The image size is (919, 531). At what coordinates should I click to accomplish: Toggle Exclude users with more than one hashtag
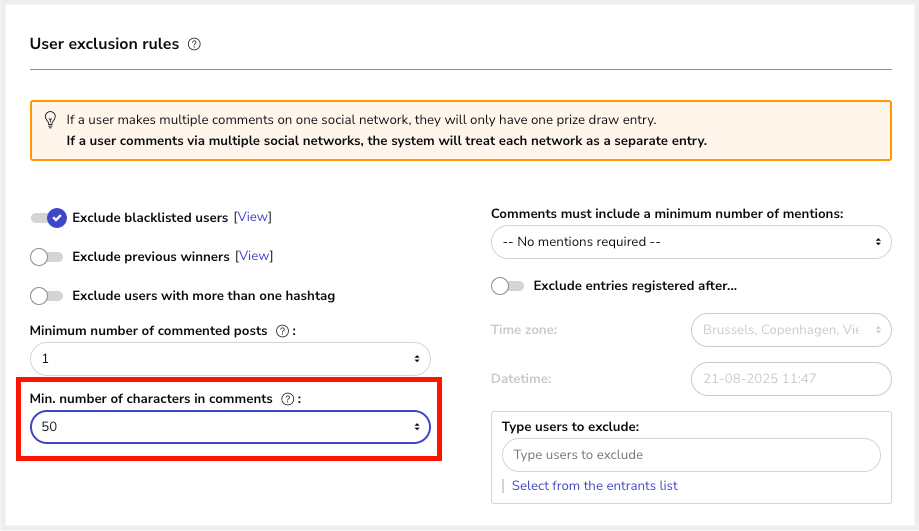(47, 296)
